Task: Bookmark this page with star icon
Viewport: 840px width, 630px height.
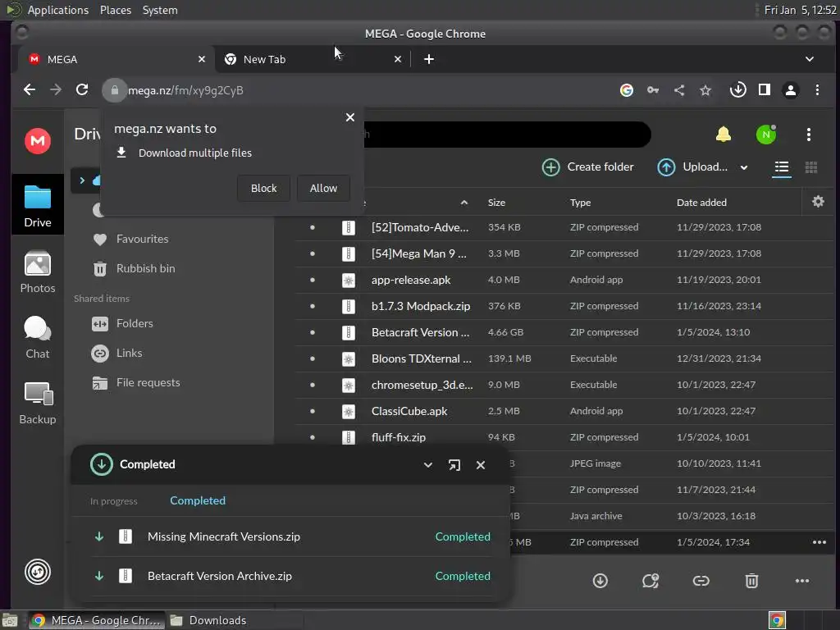Action: 705,90
